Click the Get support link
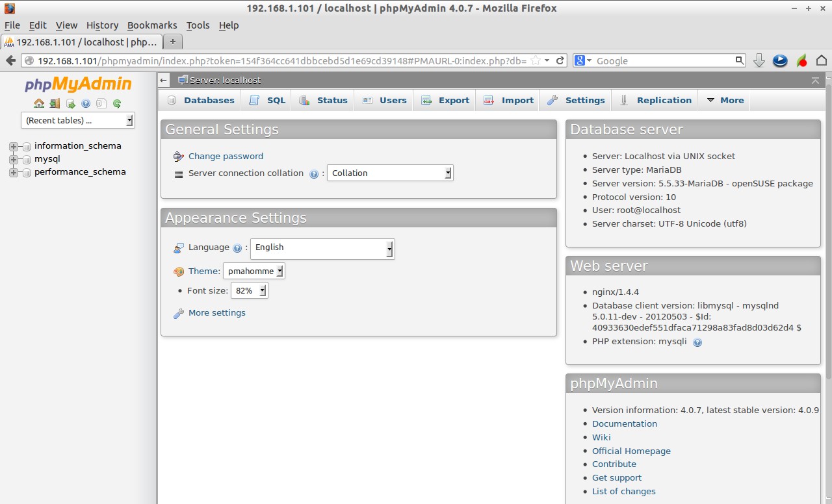 click(616, 477)
